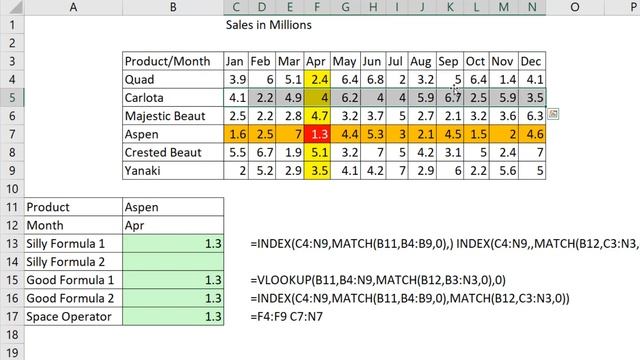Select the 'Yanaki' product cell
Viewport: 640px width, 360px height.
tap(173, 171)
